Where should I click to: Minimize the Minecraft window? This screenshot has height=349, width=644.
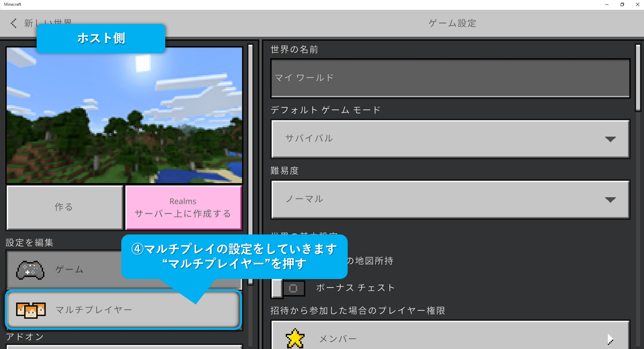607,4
